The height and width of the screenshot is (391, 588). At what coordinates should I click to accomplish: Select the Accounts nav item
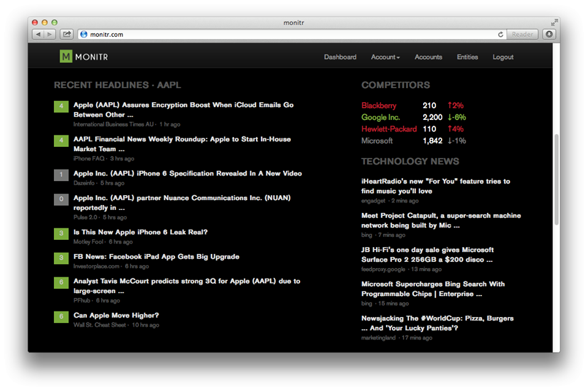428,57
